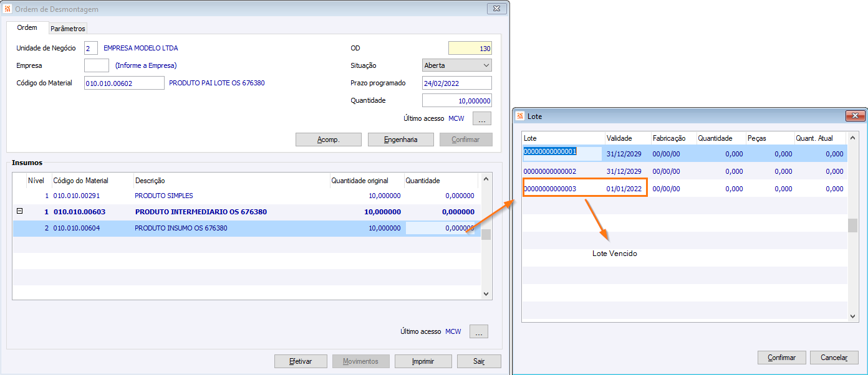Screen dimensions: 868x375
Task: Select row 010.010.00604 in Insumos
Action: tap(246, 228)
